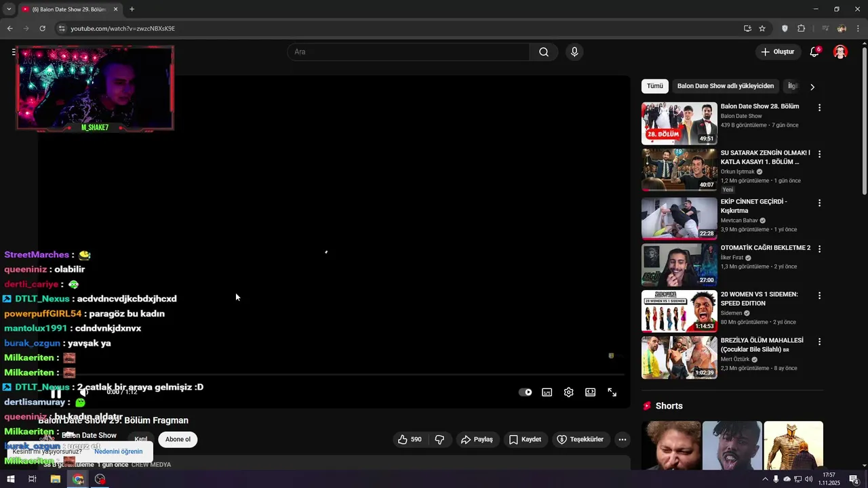Open the taskbar volume icon
Image resolution: width=868 pixels, height=488 pixels.
808,479
